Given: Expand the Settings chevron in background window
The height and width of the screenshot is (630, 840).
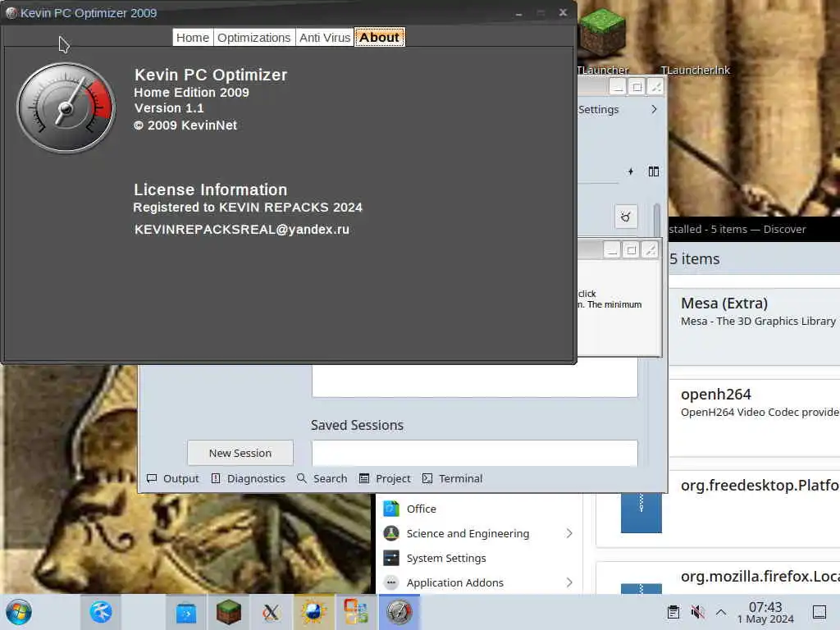Looking at the screenshot, I should click(x=654, y=109).
